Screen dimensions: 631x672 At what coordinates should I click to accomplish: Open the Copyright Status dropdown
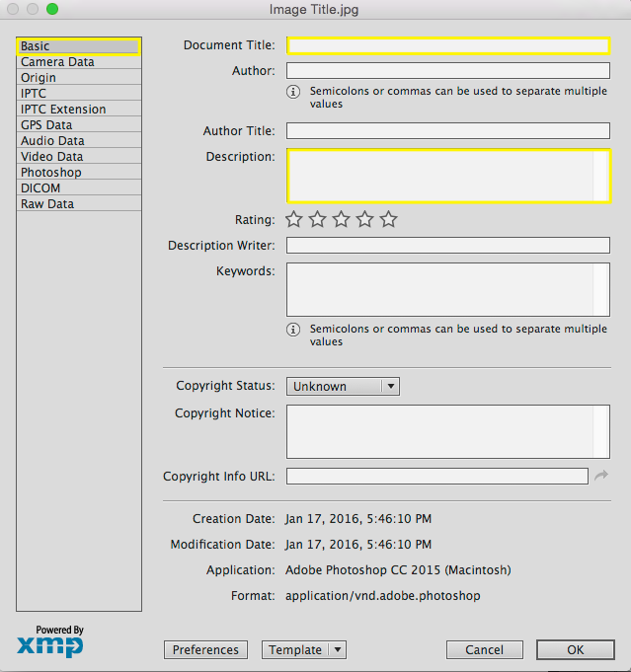click(x=343, y=387)
